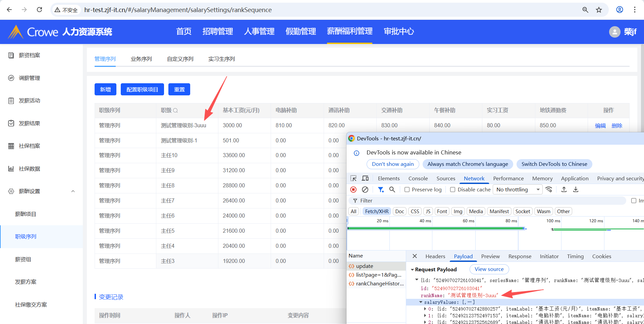
Task: Click the DevTools record network log icon
Action: 353,190
